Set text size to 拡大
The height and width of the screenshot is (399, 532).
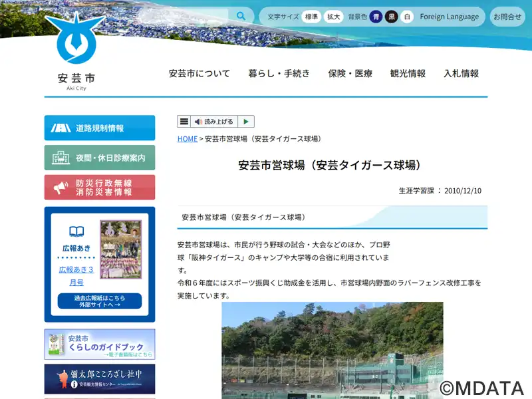pos(334,17)
